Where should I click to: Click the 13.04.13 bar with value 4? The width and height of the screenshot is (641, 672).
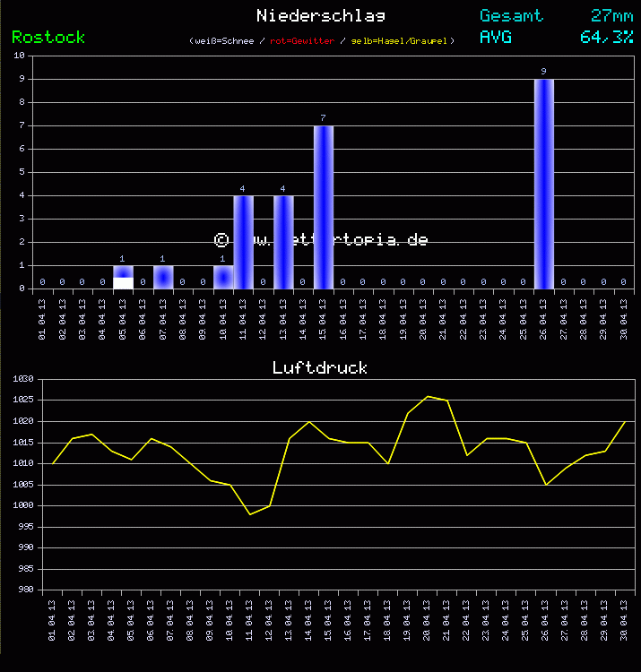pyautogui.click(x=283, y=242)
